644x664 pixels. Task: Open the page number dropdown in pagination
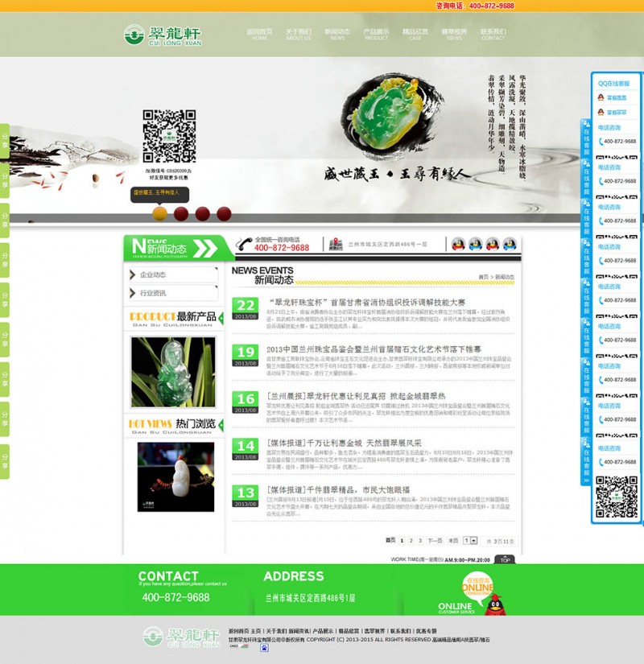point(470,541)
